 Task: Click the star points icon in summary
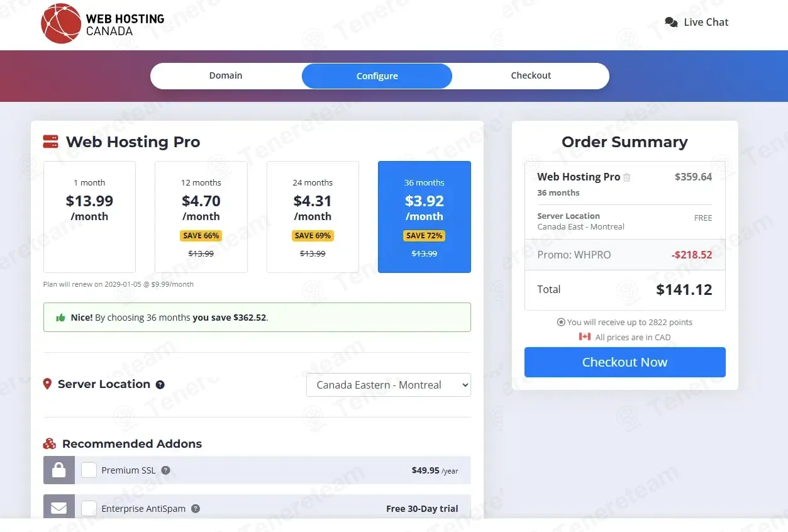(x=561, y=322)
